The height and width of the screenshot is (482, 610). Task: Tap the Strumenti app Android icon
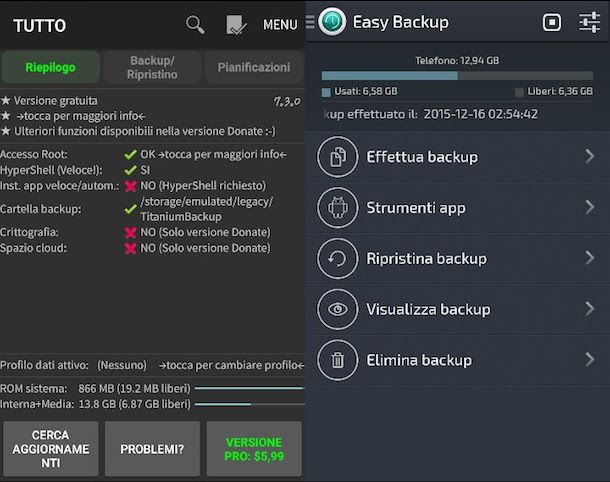338,207
